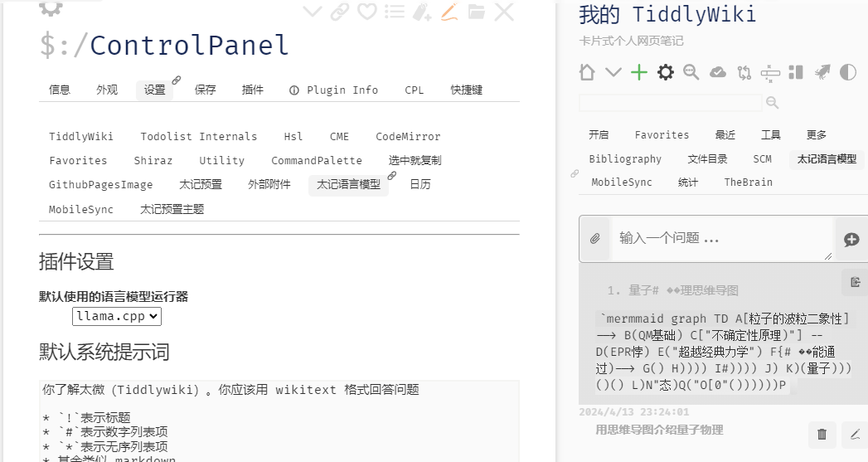Screen dimensions: 868x462
Task: Delete the conversation with trash icon
Action: tap(822, 433)
